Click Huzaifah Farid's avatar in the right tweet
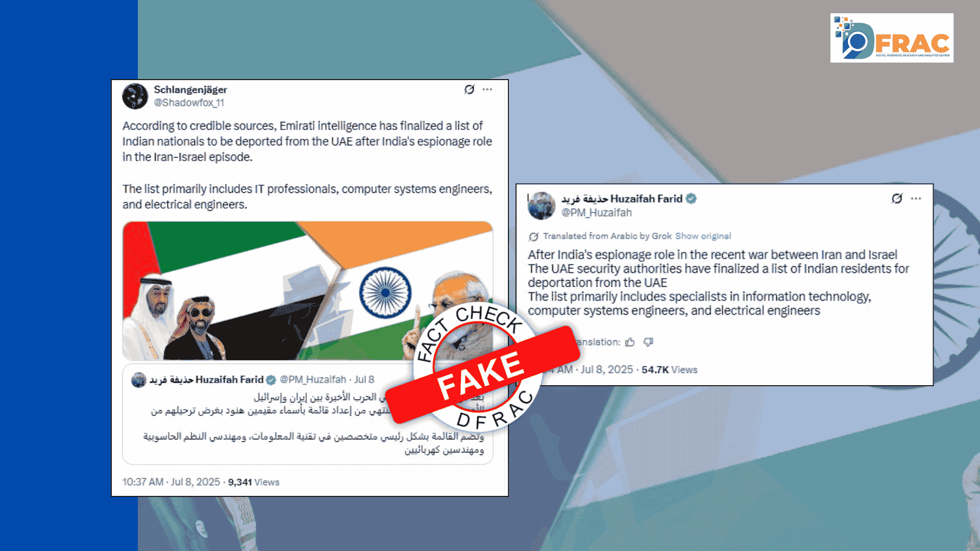 541,206
